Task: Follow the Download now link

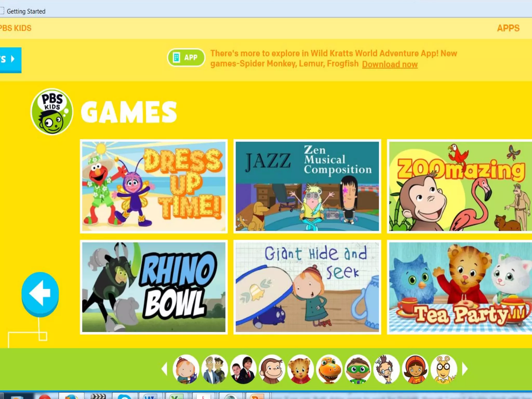Action: tap(390, 64)
